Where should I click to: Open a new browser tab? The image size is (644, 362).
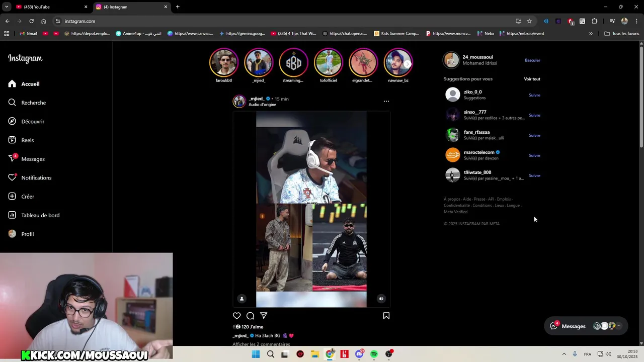point(178,7)
